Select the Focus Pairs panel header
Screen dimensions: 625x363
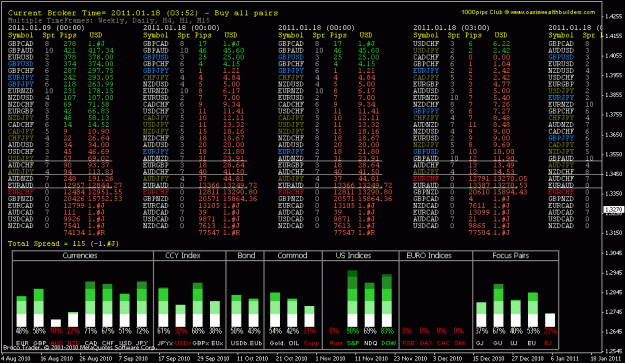click(511, 255)
